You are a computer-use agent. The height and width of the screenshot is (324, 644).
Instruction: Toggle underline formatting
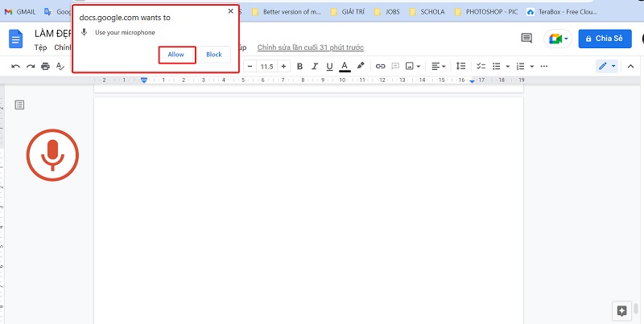click(x=329, y=67)
